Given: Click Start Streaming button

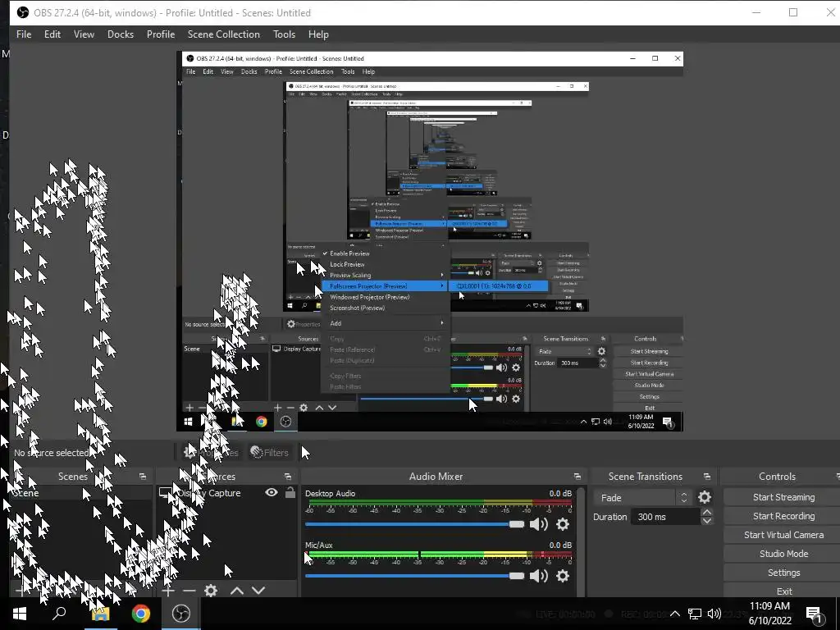Looking at the screenshot, I should click(783, 497).
